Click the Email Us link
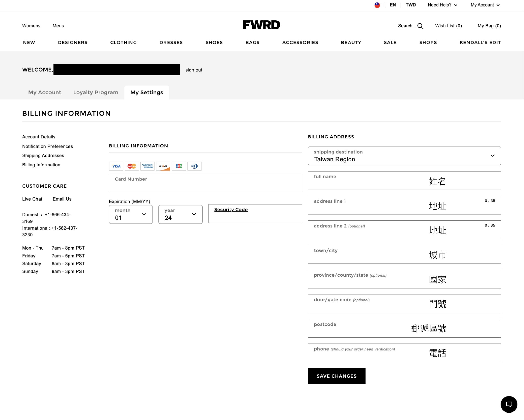 tap(62, 199)
